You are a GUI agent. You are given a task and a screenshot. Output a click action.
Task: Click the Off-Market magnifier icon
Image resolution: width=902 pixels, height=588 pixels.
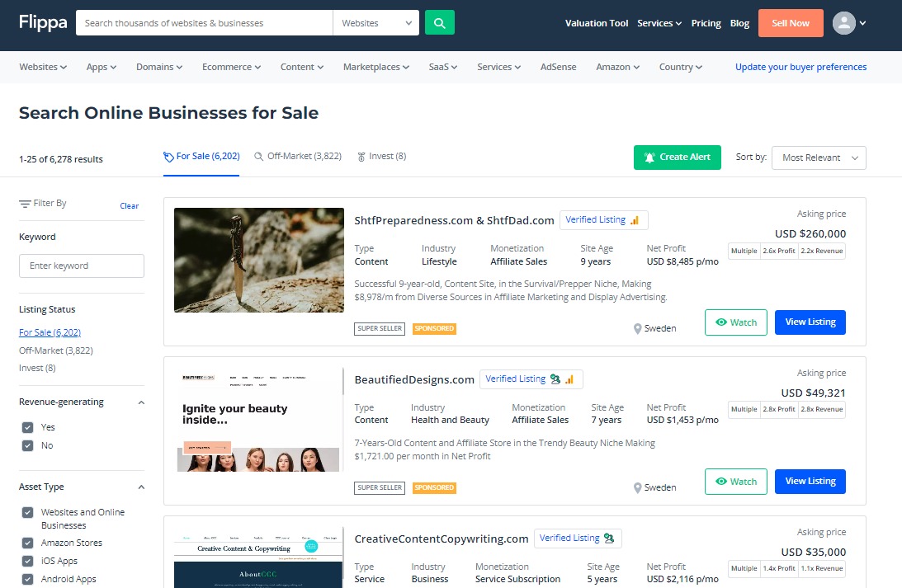259,157
